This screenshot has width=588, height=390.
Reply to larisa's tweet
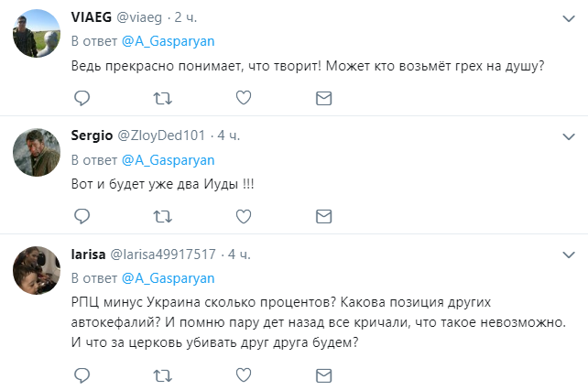point(82,374)
